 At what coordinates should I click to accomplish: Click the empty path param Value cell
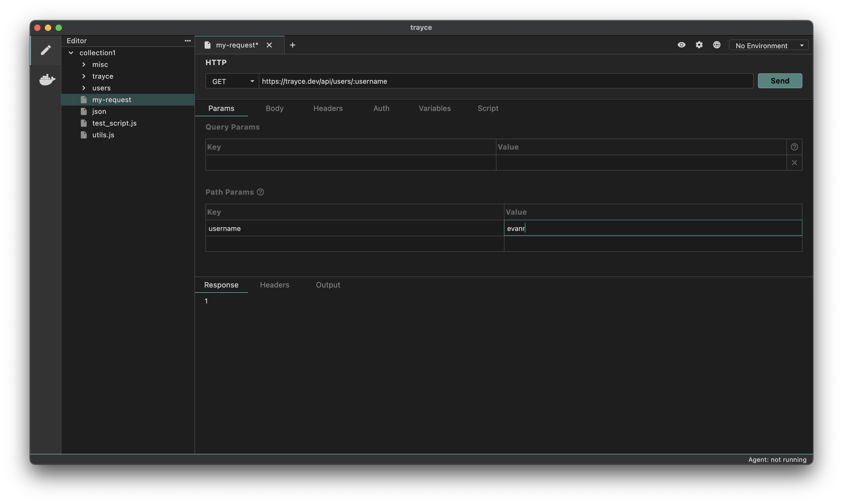[x=653, y=244]
